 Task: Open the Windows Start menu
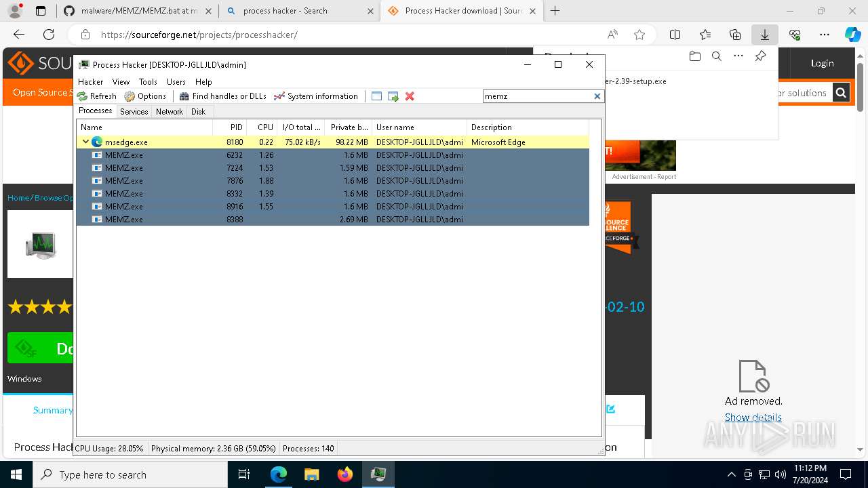[x=16, y=474]
